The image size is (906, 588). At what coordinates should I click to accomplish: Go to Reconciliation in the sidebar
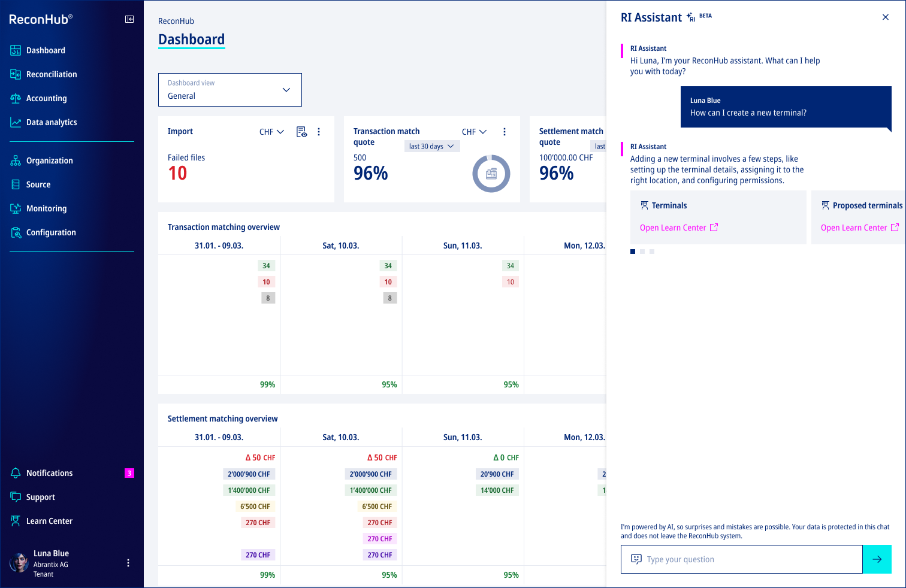click(x=52, y=74)
